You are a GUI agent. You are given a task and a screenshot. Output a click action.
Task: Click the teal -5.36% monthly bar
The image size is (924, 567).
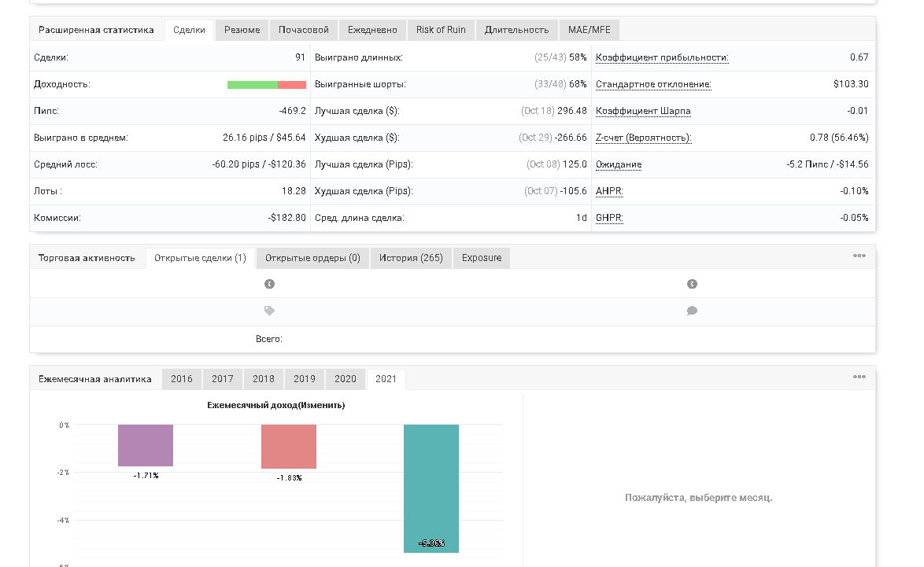[431, 488]
